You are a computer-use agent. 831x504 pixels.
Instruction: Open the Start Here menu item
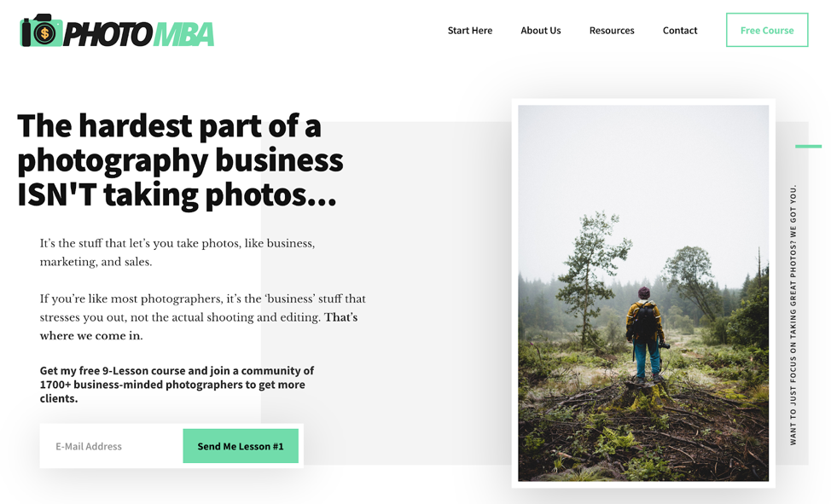[x=469, y=30]
